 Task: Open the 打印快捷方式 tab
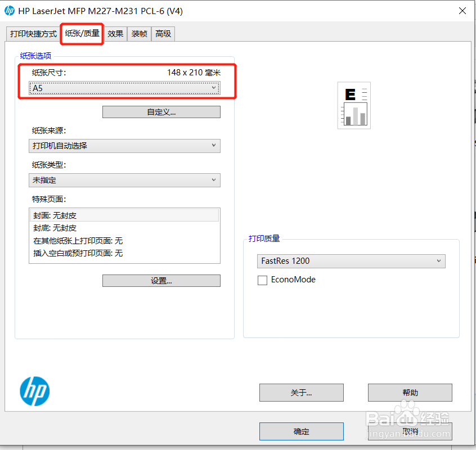(33, 34)
